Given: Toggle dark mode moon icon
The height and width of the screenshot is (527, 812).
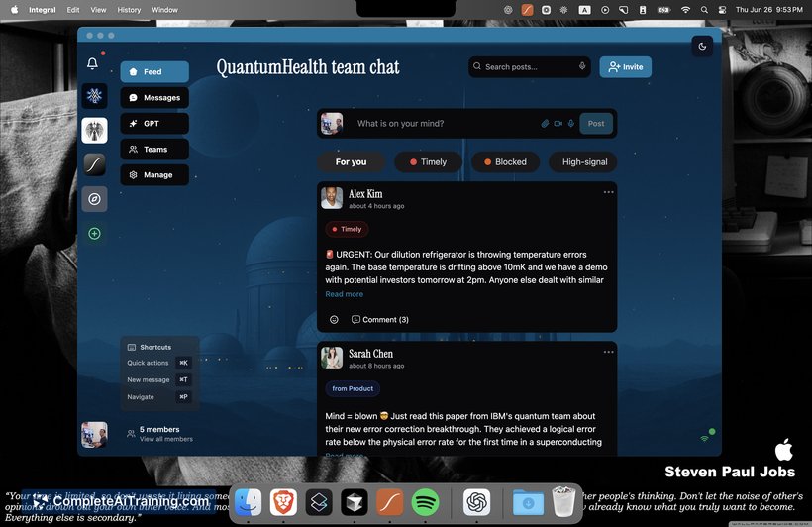Looking at the screenshot, I should pyautogui.click(x=702, y=47).
